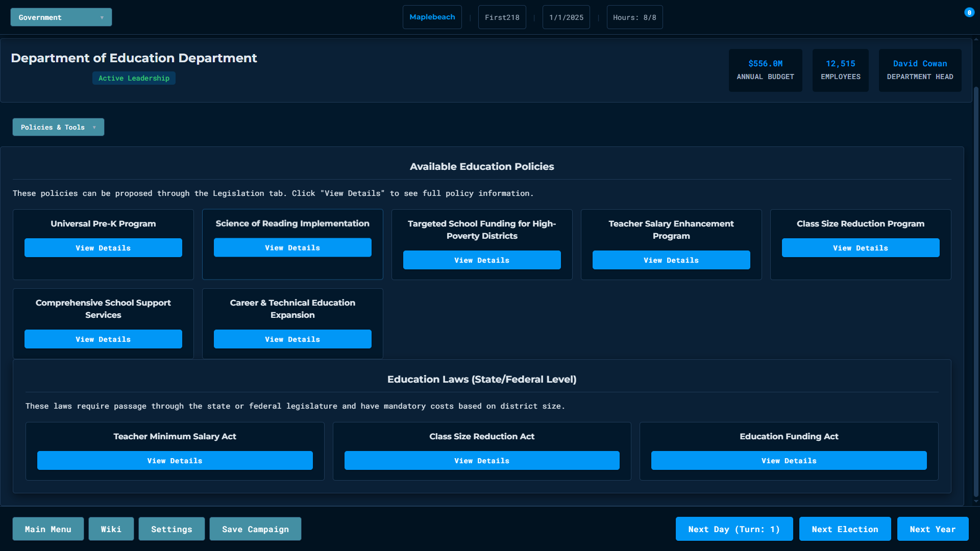Click the vertical page scrollbar
Image resolution: width=980 pixels, height=551 pixels.
(x=976, y=291)
